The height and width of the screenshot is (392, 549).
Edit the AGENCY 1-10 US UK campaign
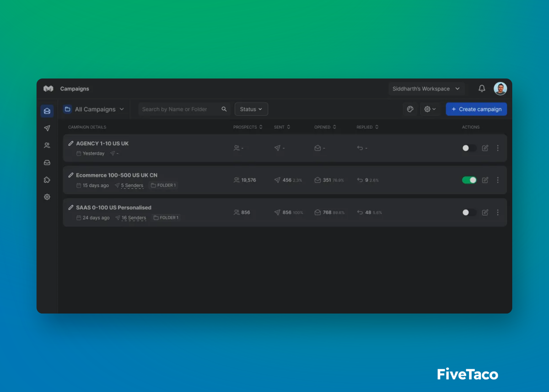[485, 148]
